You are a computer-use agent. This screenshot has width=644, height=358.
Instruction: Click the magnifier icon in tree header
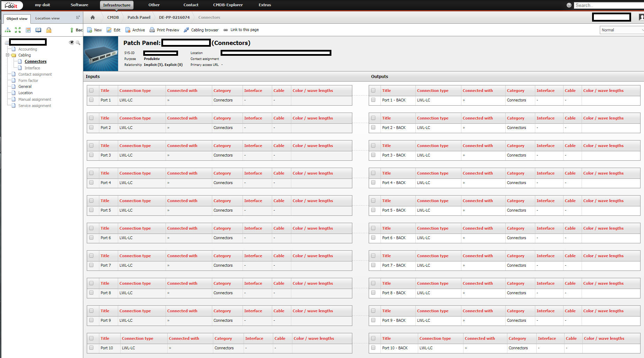(x=78, y=43)
